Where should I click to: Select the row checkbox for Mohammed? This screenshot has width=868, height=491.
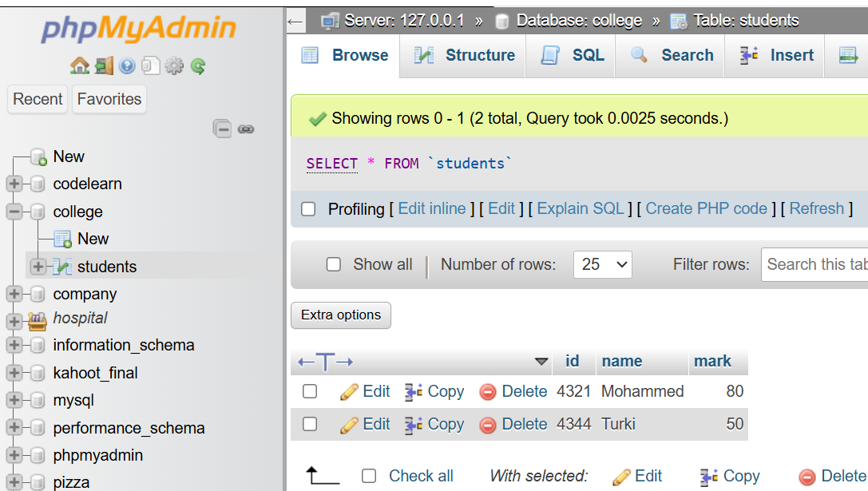point(310,391)
